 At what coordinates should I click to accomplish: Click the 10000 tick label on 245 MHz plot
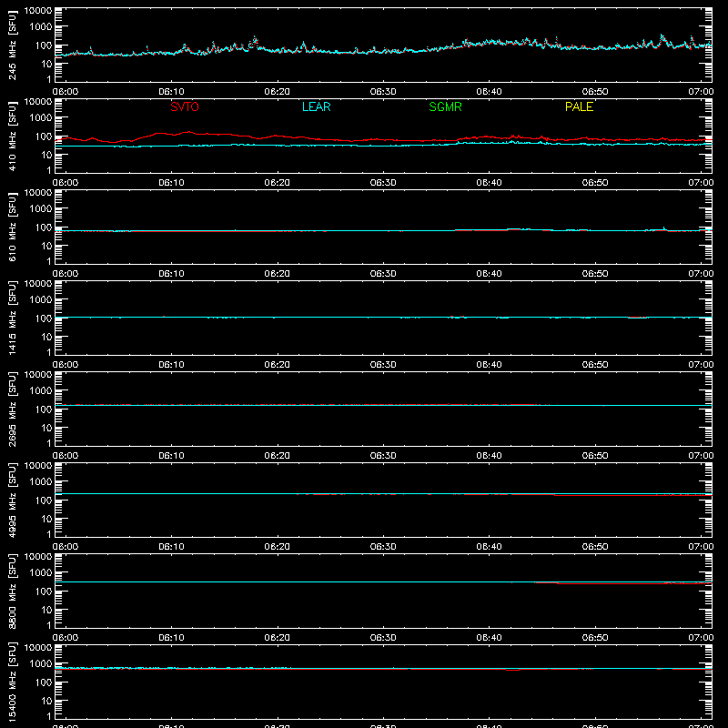point(38,11)
